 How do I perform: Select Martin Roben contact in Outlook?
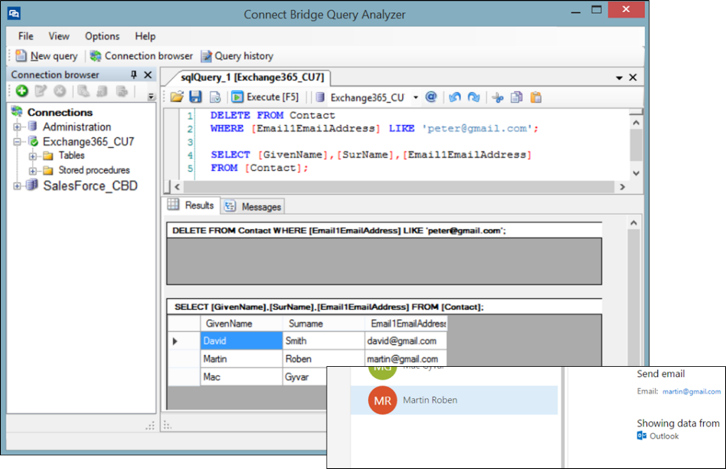point(454,400)
